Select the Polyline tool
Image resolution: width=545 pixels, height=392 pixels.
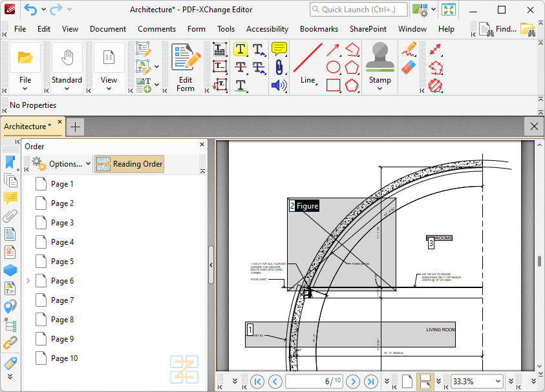[352, 50]
